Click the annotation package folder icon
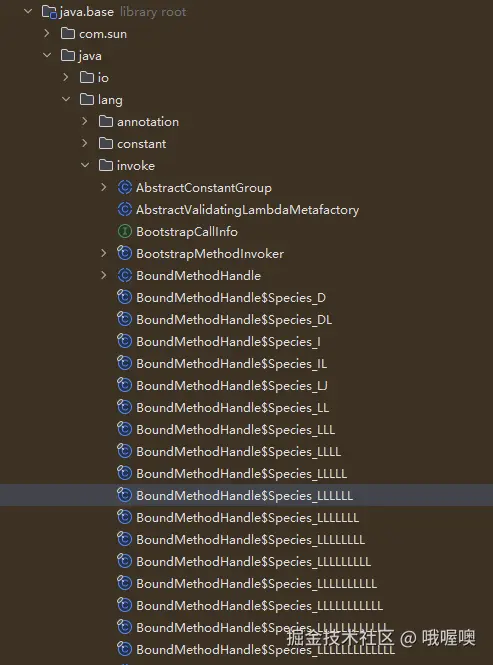The height and width of the screenshot is (665, 493). (x=106, y=121)
